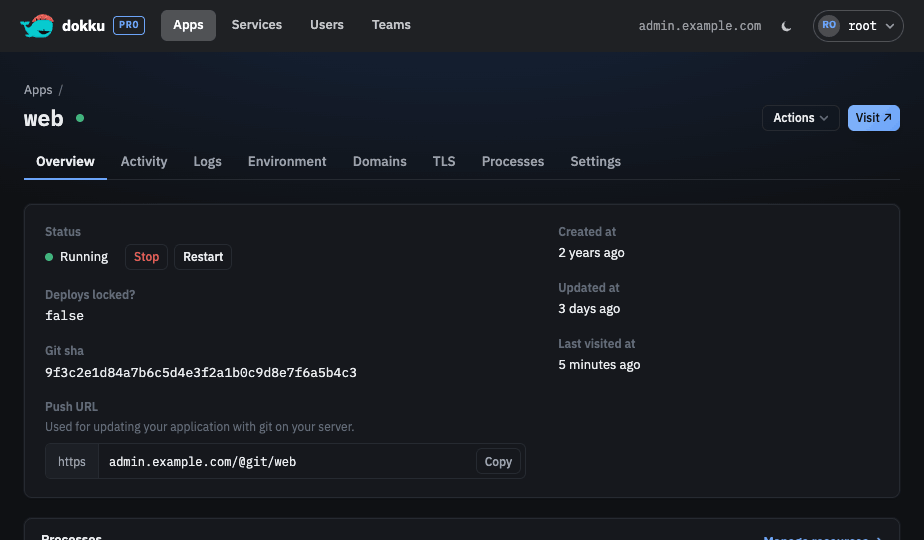Click the green status dot beside web
The image size is (924, 540).
point(80,118)
